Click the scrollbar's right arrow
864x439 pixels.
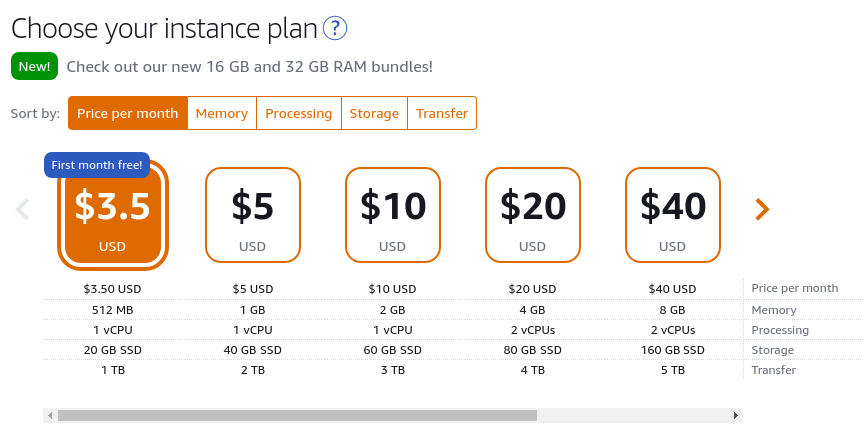point(736,415)
